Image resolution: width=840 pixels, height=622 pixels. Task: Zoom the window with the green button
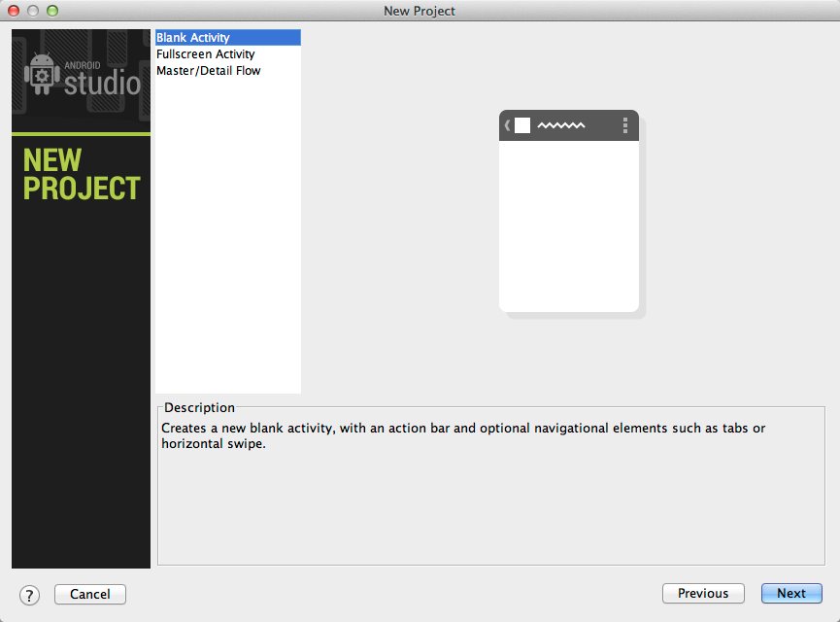tap(52, 11)
